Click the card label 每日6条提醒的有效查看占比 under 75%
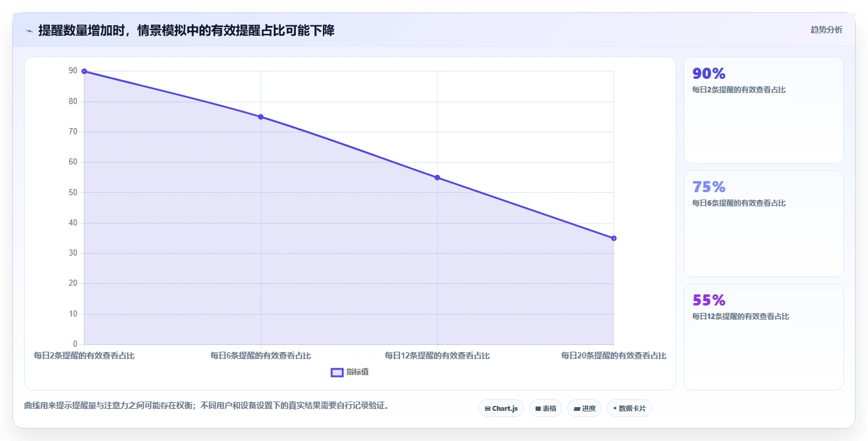This screenshot has height=441, width=868. pyautogui.click(x=739, y=203)
